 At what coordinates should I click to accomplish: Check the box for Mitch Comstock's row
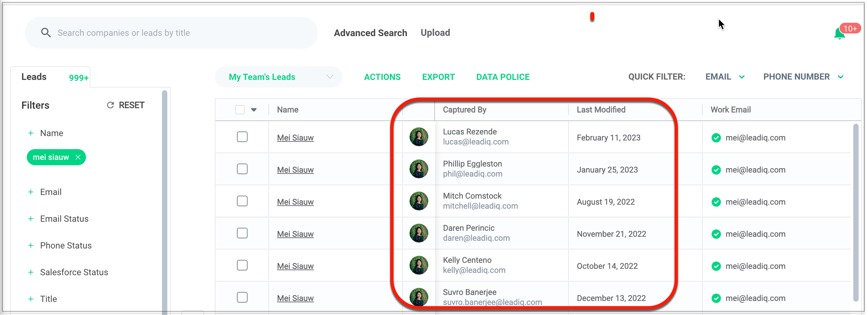coord(242,201)
